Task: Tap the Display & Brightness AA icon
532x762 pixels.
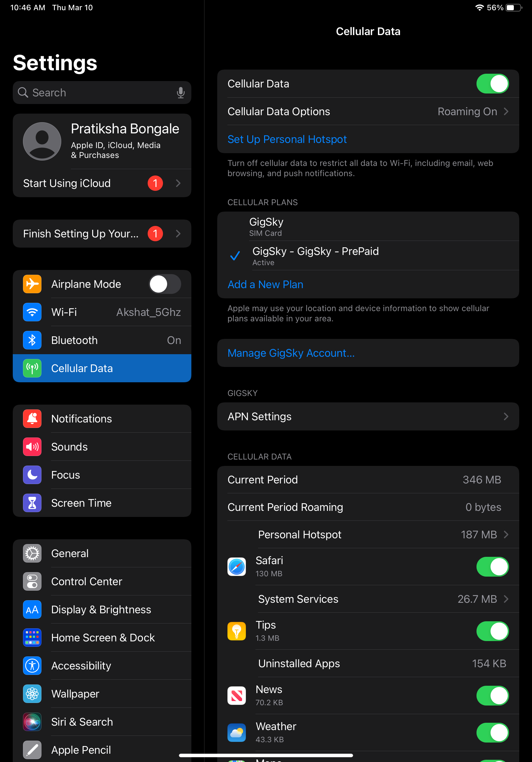Action: click(32, 609)
